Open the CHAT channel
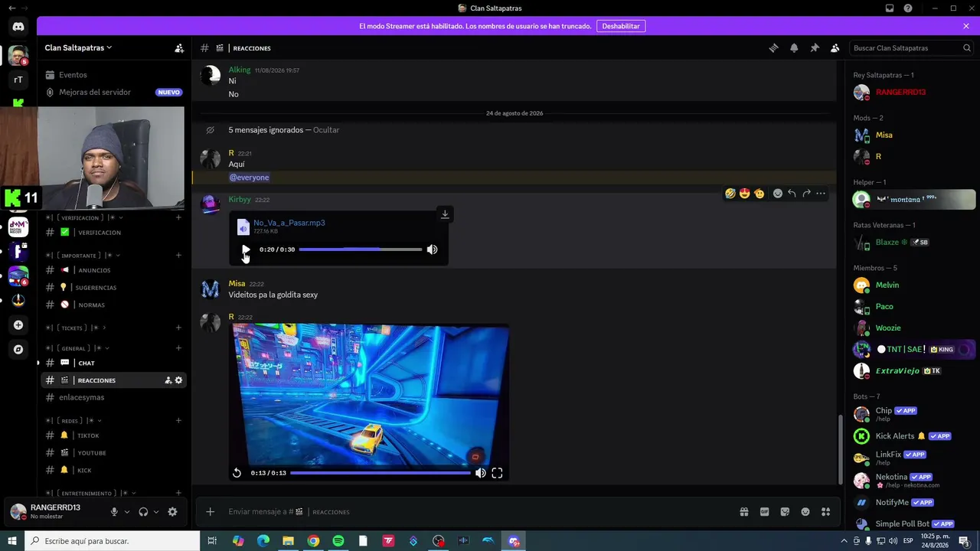980x551 pixels. 113,363
